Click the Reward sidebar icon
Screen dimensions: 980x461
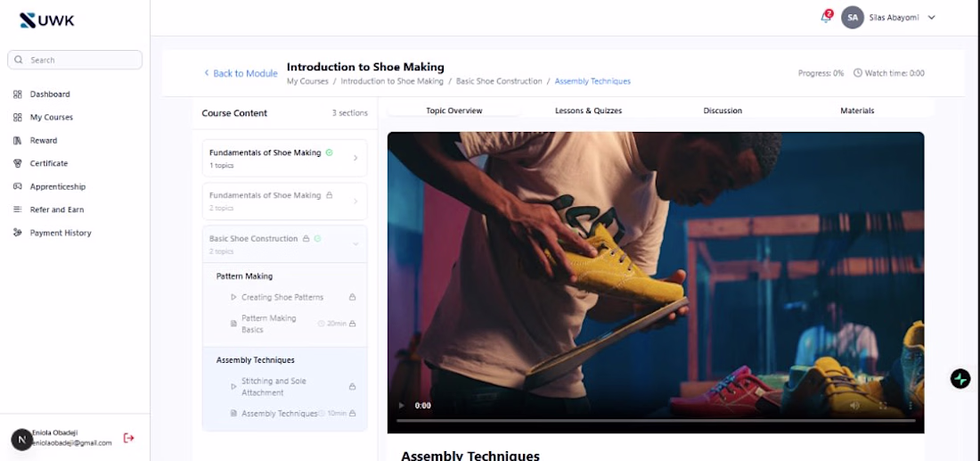click(18, 141)
